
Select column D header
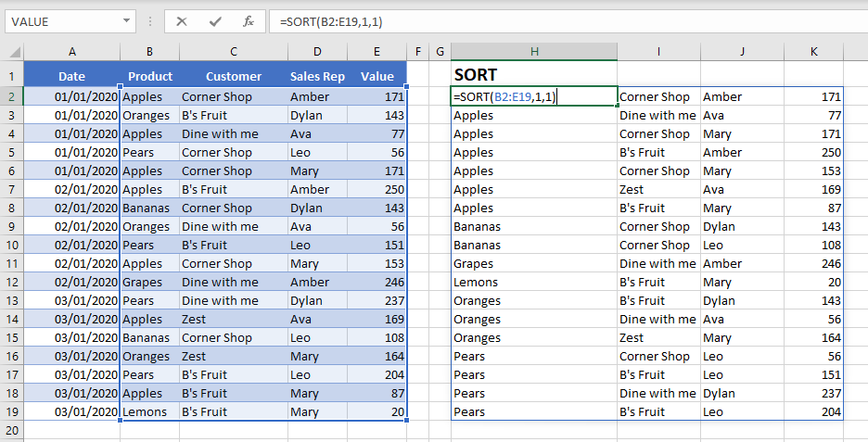(317, 52)
